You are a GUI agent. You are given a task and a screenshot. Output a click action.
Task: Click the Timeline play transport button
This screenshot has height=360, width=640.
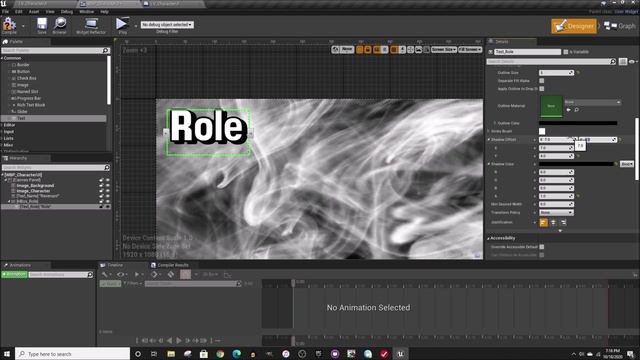pyautogui.click(x=178, y=340)
